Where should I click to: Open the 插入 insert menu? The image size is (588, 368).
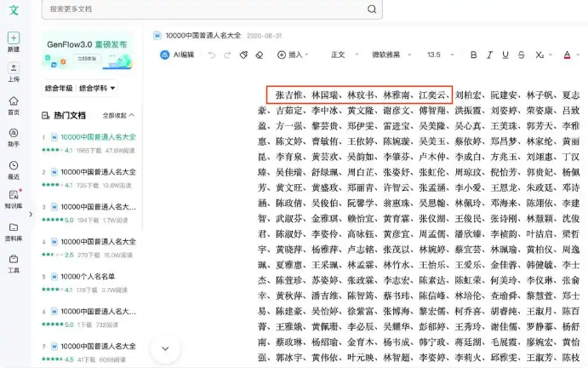pos(293,55)
